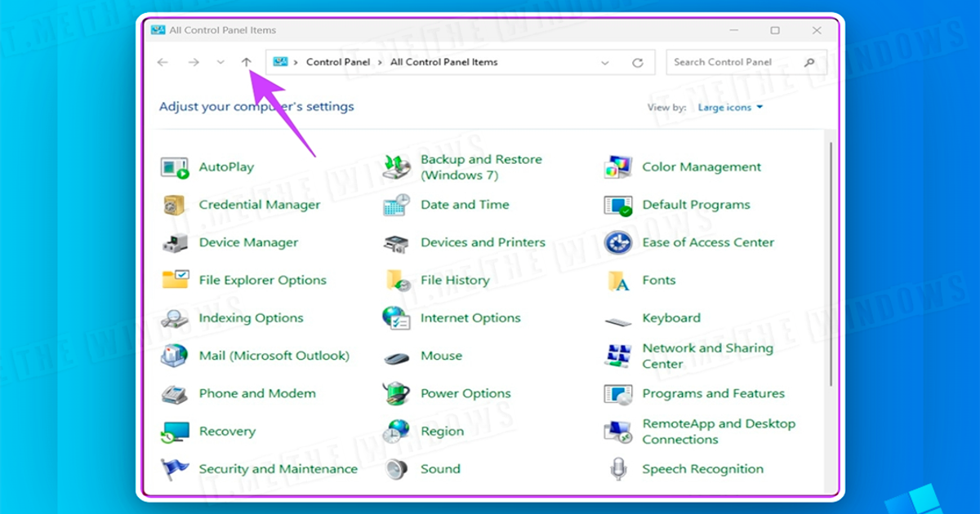The image size is (980, 514).
Task: Open the recent locations chevron
Action: coord(220,63)
